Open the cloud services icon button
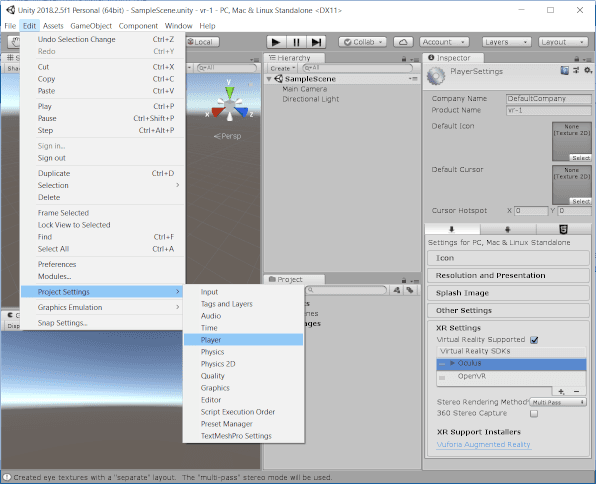 pos(403,42)
